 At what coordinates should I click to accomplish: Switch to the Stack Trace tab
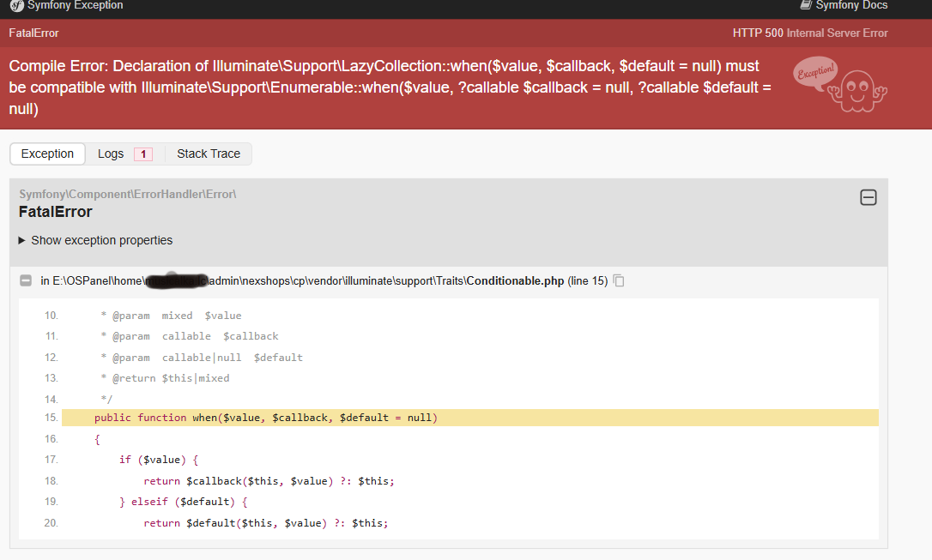coord(209,154)
